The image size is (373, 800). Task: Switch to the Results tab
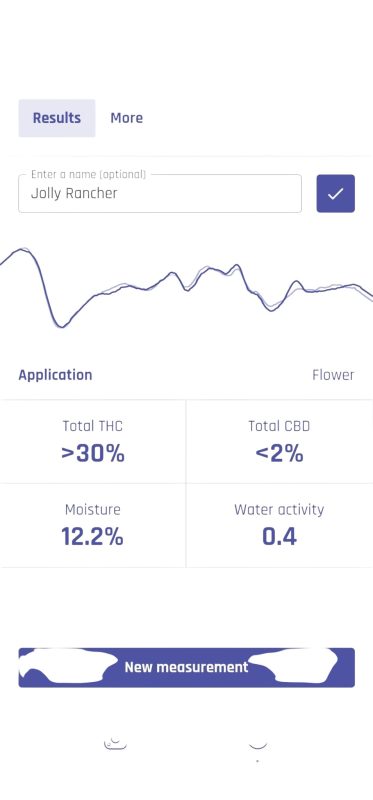pos(57,118)
